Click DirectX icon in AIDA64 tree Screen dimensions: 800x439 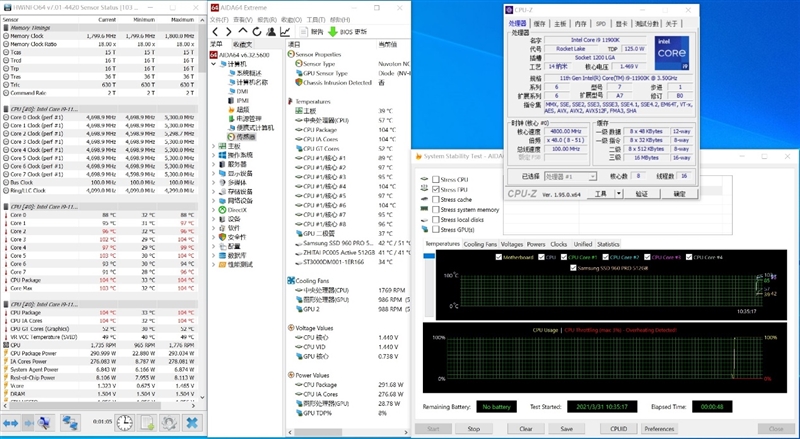pos(222,210)
